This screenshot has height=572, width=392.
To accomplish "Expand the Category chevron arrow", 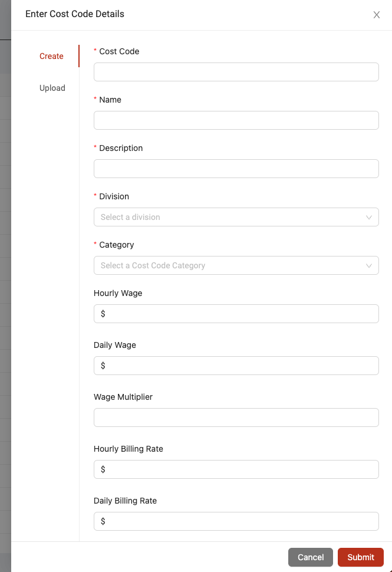I will pyautogui.click(x=368, y=265).
